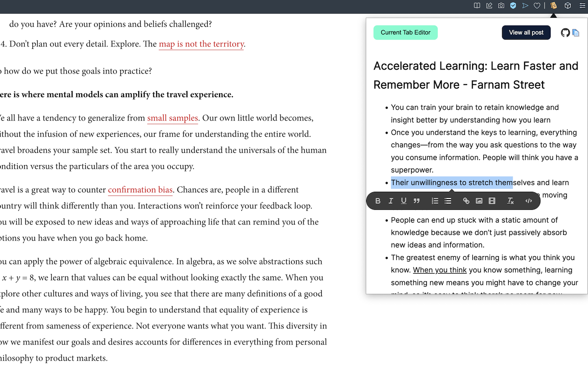
Task: Click bullet 'The greatest enemy of learning'
Action: (x=485, y=275)
